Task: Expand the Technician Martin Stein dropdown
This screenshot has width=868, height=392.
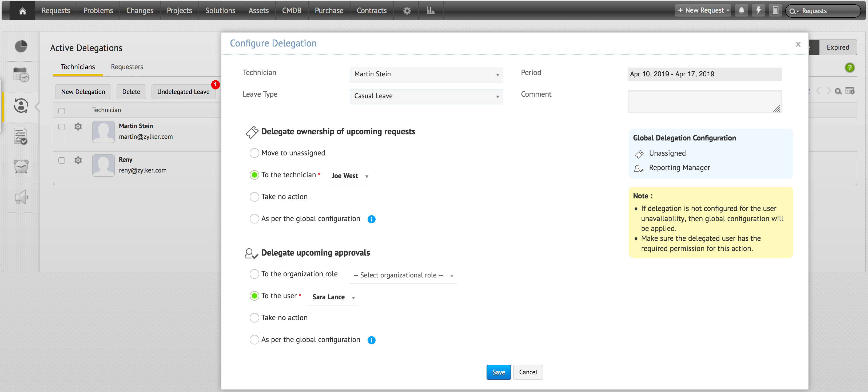Action: 426,75
